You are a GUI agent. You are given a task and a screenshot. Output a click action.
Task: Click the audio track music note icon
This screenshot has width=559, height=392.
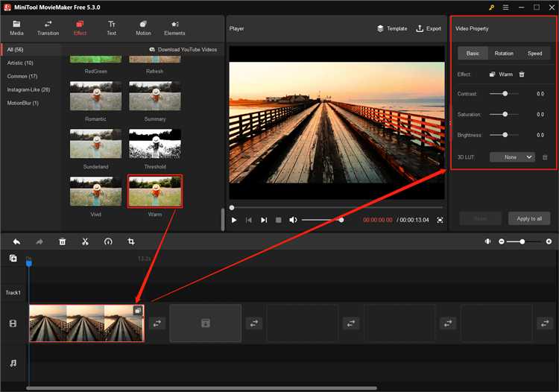click(x=13, y=363)
